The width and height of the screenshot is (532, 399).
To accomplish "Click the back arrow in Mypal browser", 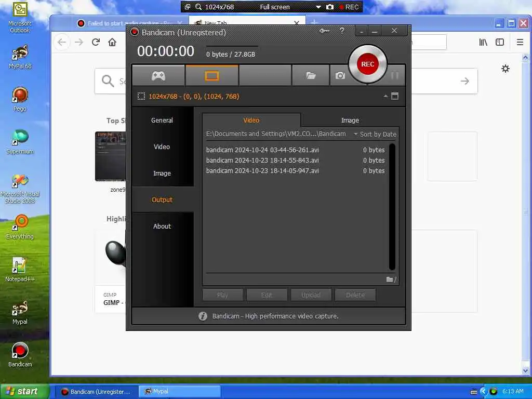I will (62, 42).
